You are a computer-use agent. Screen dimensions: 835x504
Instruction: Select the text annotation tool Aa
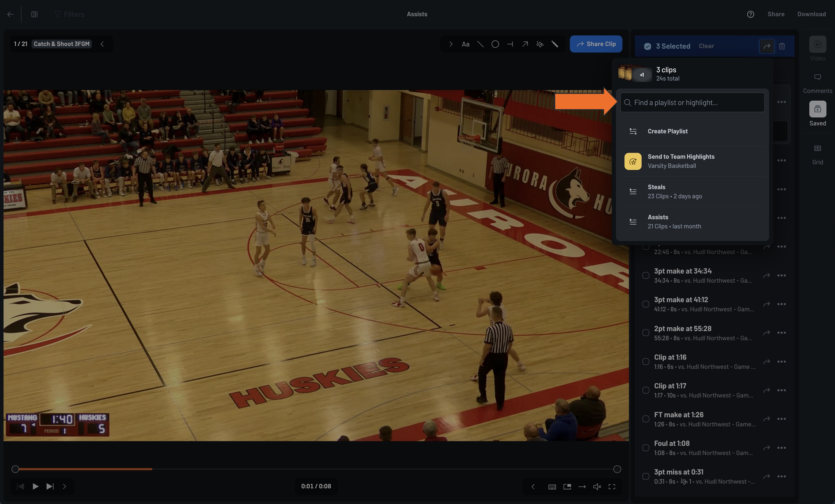coord(465,44)
